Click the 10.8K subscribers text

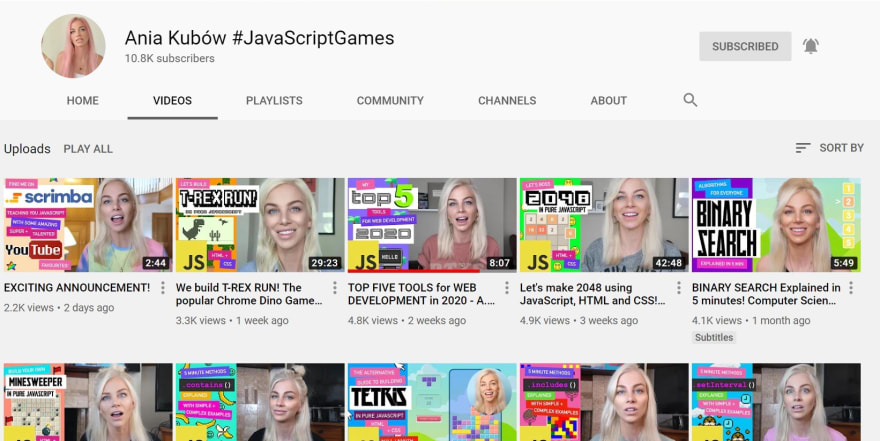(x=169, y=58)
